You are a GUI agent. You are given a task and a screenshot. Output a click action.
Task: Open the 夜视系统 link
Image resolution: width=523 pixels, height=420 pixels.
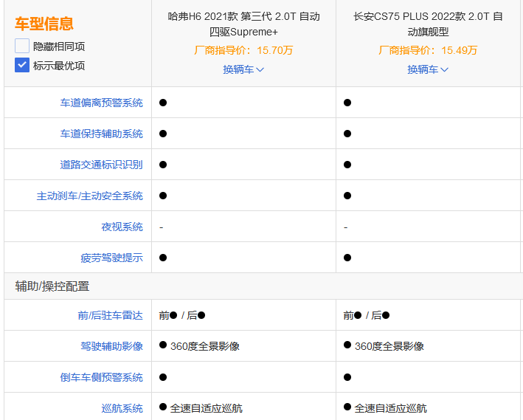(x=122, y=227)
